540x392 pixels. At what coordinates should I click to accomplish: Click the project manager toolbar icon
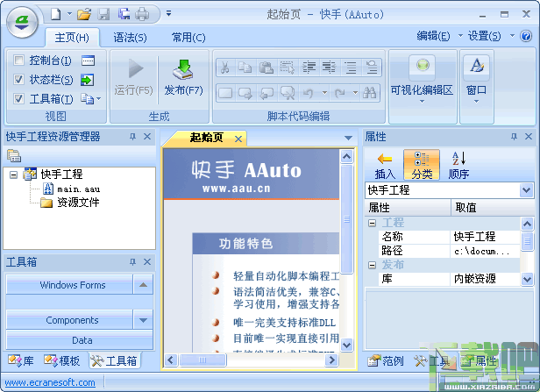click(14, 156)
